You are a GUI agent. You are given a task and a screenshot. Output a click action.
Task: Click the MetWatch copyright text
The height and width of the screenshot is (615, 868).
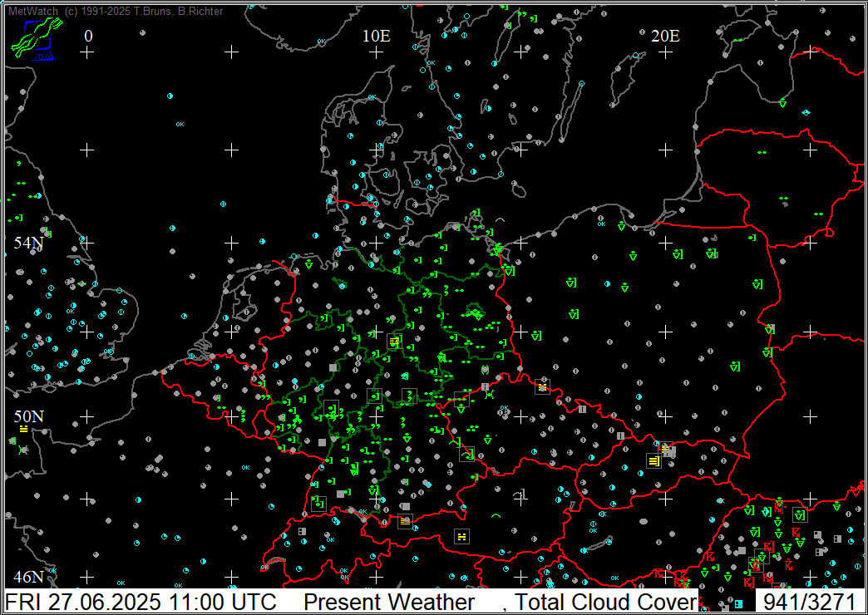point(116,11)
